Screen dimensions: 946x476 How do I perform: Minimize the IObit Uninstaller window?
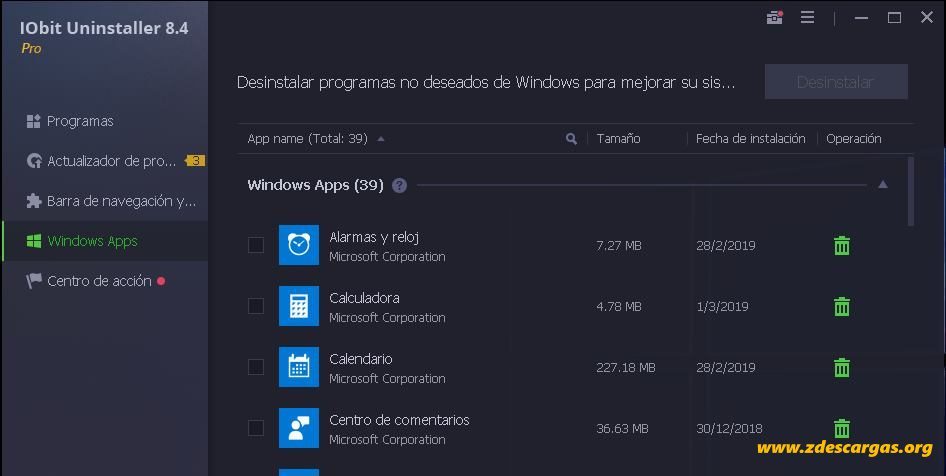(862, 17)
